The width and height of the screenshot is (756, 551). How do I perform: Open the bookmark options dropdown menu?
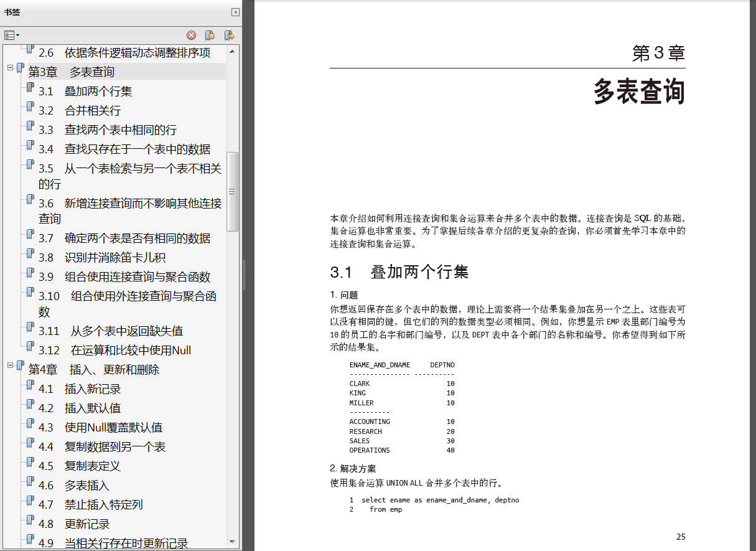click(x=12, y=35)
